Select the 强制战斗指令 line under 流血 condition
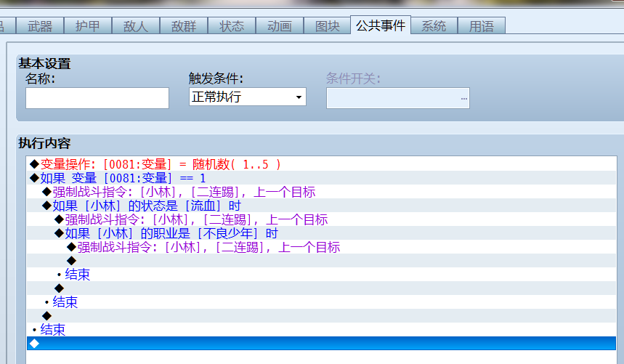 click(321, 219)
